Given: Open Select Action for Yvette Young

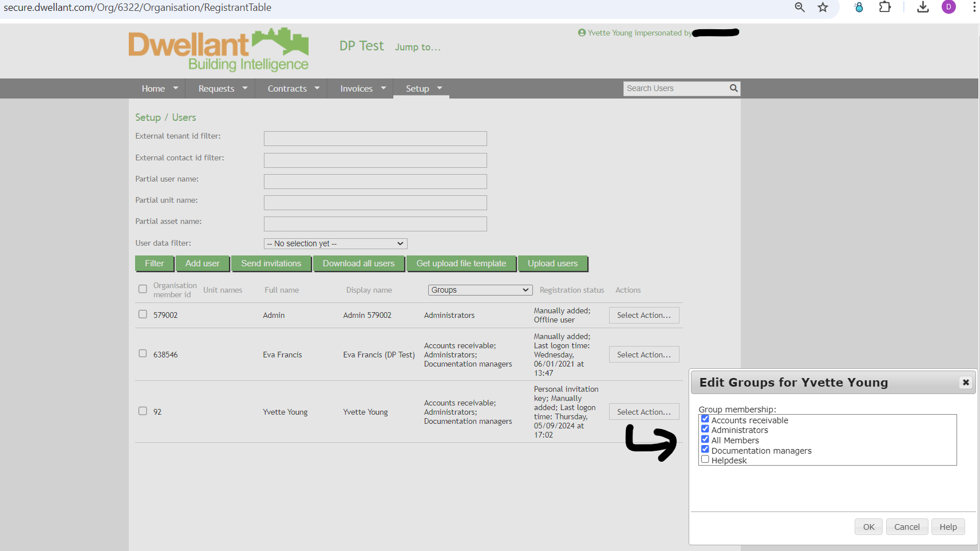Looking at the screenshot, I should (643, 411).
